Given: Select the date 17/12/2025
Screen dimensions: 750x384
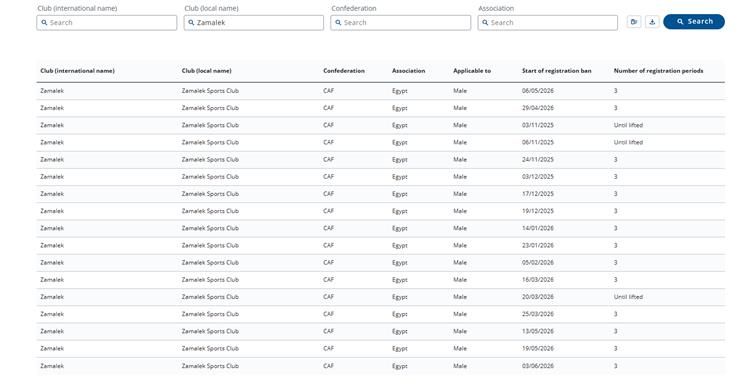Looking at the screenshot, I should point(538,194).
